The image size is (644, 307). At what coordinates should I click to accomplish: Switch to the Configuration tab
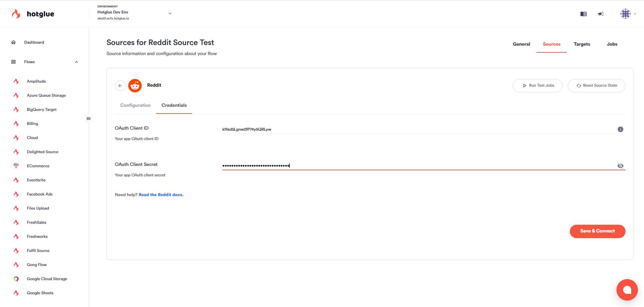pos(135,105)
